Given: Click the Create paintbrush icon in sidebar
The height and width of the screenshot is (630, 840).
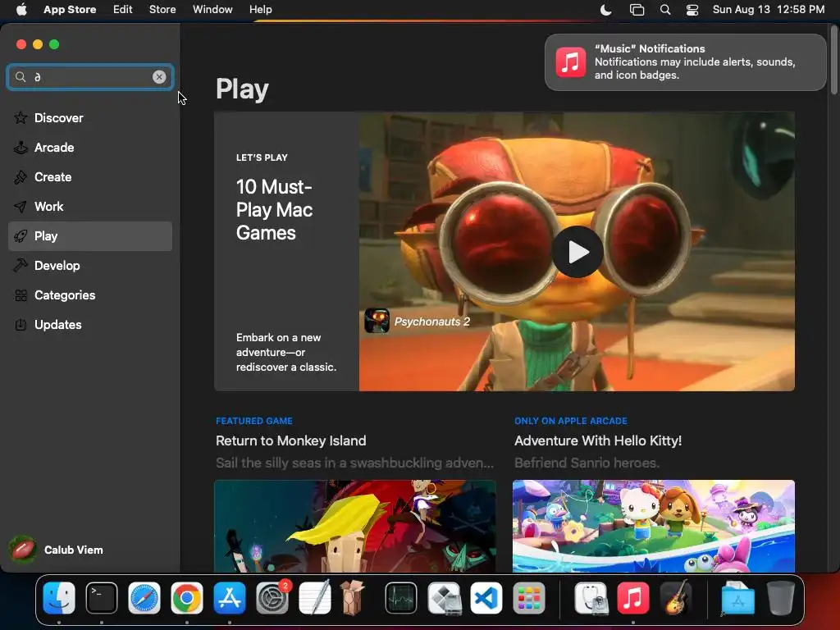Looking at the screenshot, I should tap(21, 177).
